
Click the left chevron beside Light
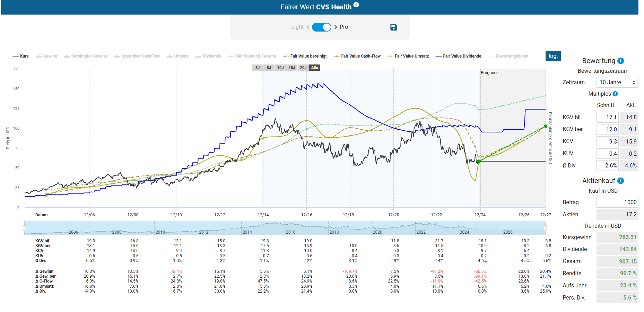pos(308,27)
